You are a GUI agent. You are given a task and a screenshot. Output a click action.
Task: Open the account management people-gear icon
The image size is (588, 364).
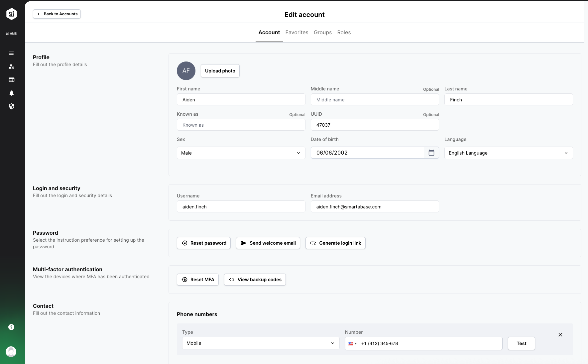[x=11, y=66]
